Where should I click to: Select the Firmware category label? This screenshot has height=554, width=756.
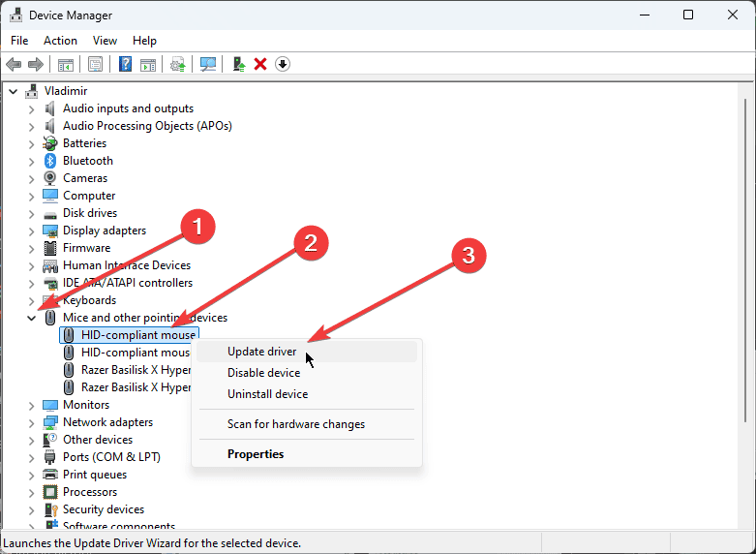[x=87, y=248]
